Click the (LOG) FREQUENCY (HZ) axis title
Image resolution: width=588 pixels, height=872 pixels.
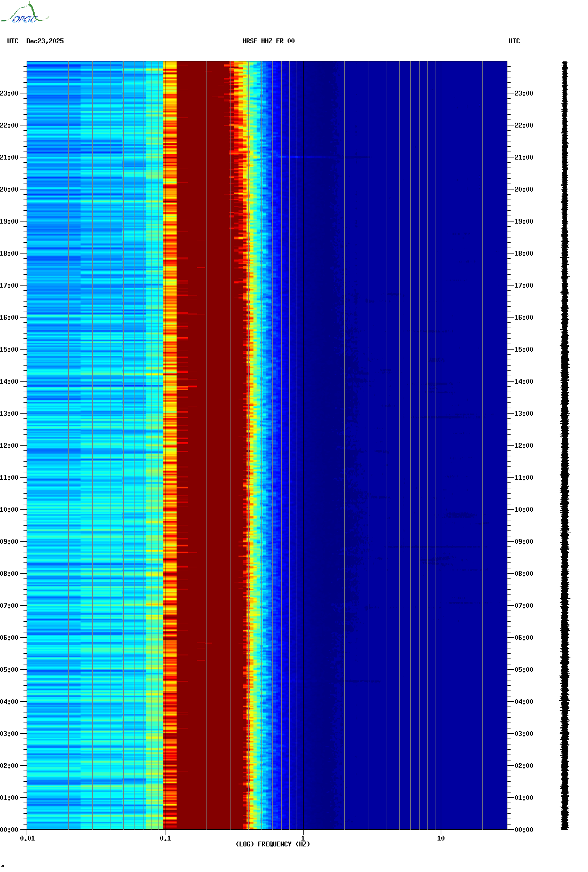(273, 844)
